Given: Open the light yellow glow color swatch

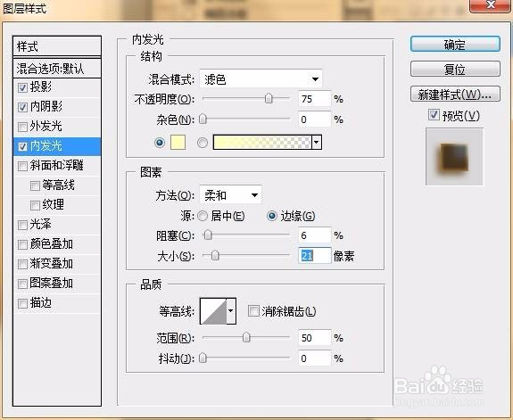Looking at the screenshot, I should pyautogui.click(x=178, y=143).
